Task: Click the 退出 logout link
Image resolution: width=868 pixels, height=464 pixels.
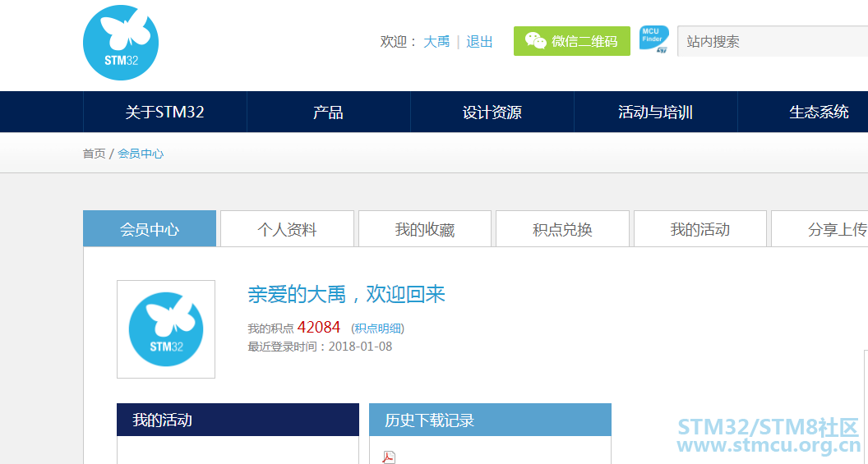Action: pos(479,42)
